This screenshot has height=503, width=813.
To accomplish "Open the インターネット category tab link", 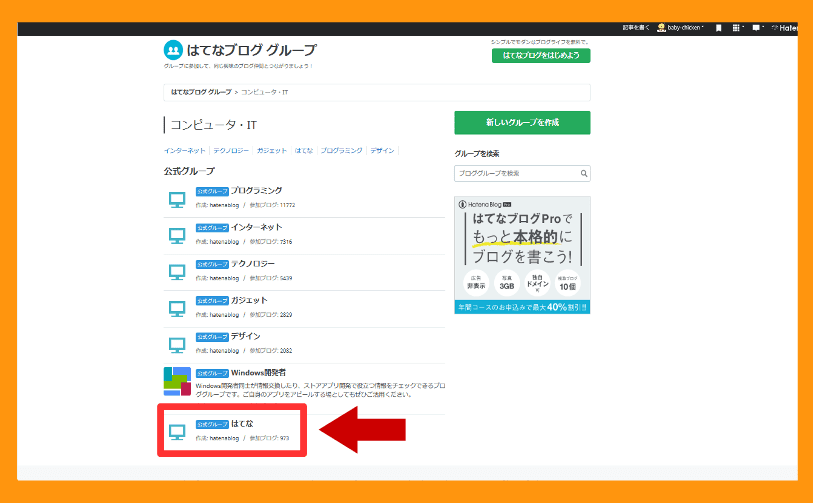I will pyautogui.click(x=185, y=150).
